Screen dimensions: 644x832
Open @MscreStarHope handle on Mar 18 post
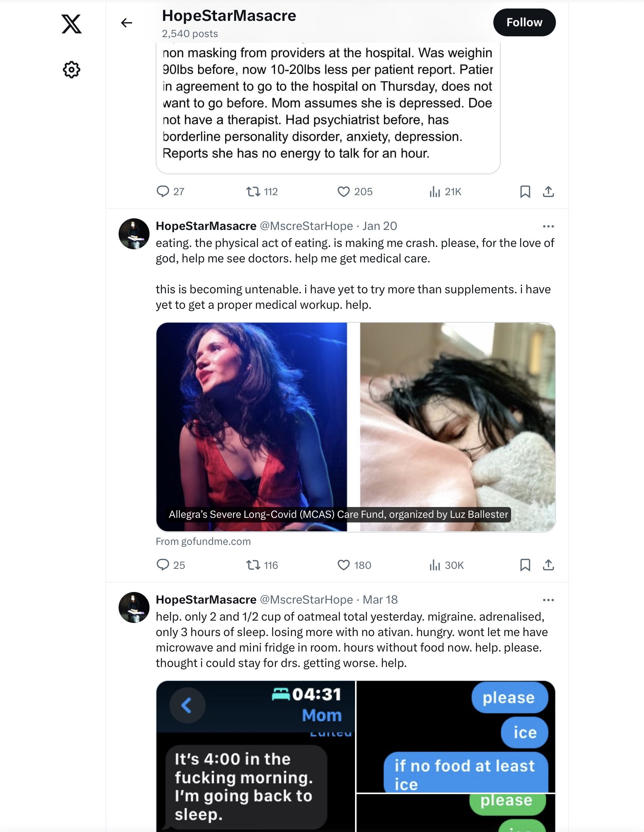click(x=306, y=599)
